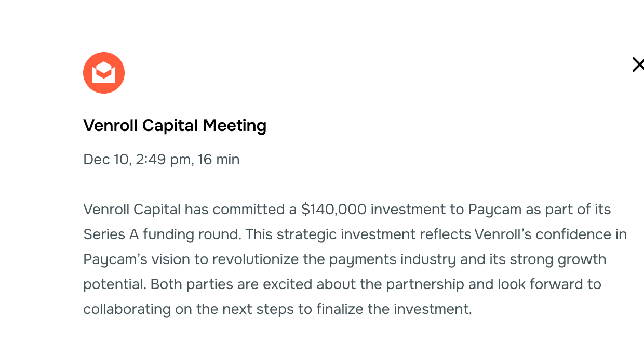Click the $140,000 amount in summary
The height and width of the screenshot is (340, 644).
pyautogui.click(x=334, y=210)
